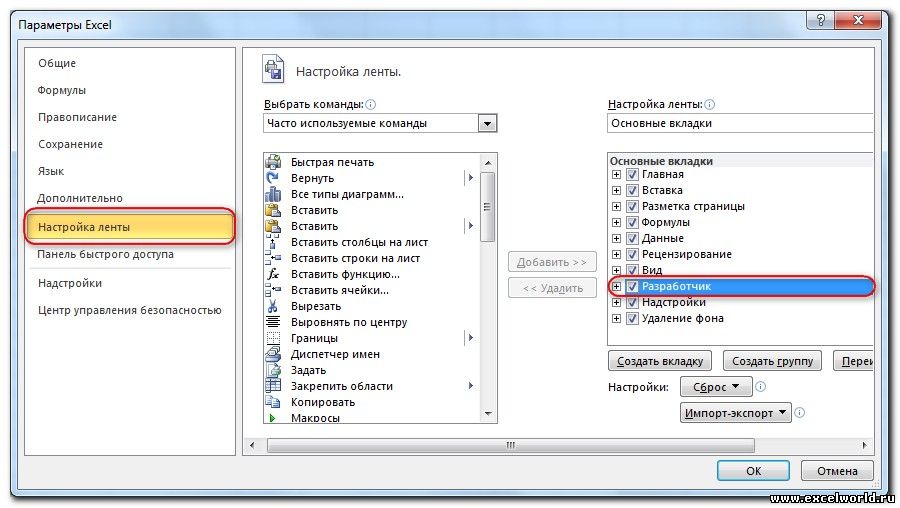The width and height of the screenshot is (900, 508).
Task: Select the Вернуть command icon
Action: point(273,178)
